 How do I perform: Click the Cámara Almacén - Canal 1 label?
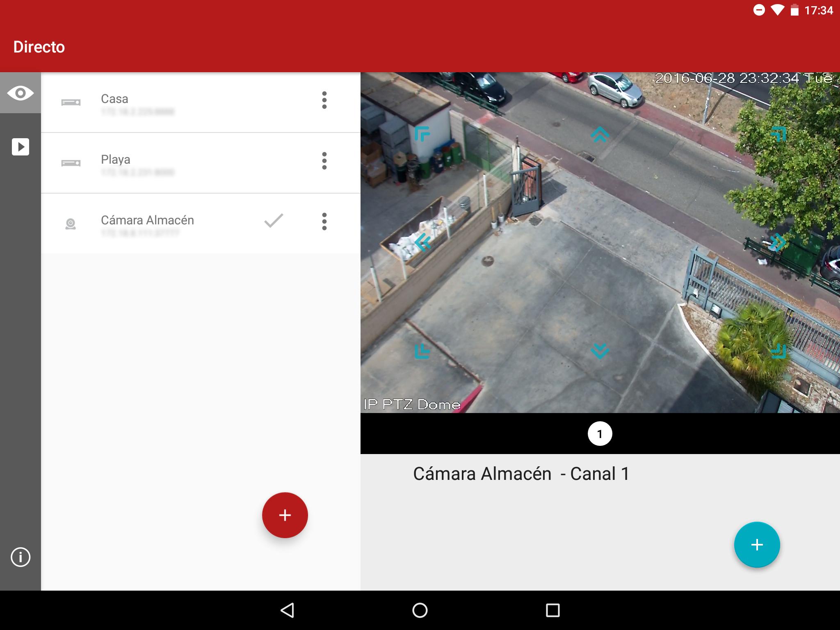521,474
